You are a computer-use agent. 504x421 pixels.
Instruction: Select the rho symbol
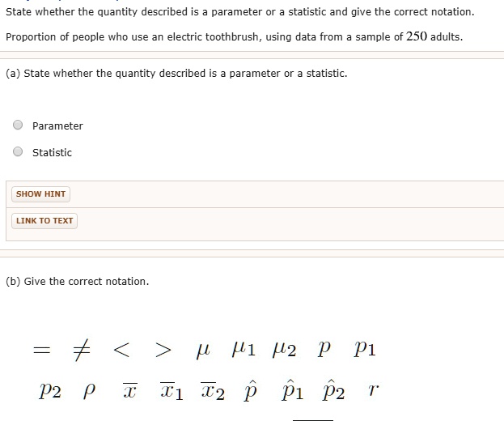87,393
